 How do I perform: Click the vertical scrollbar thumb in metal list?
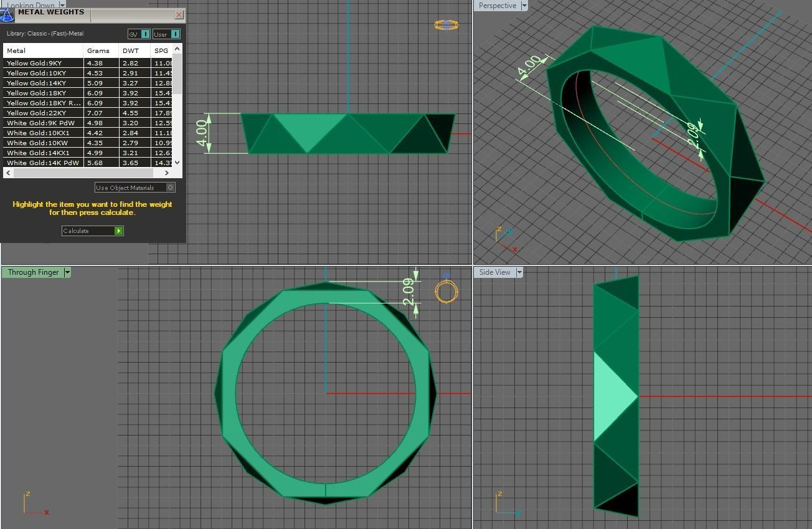(177, 74)
